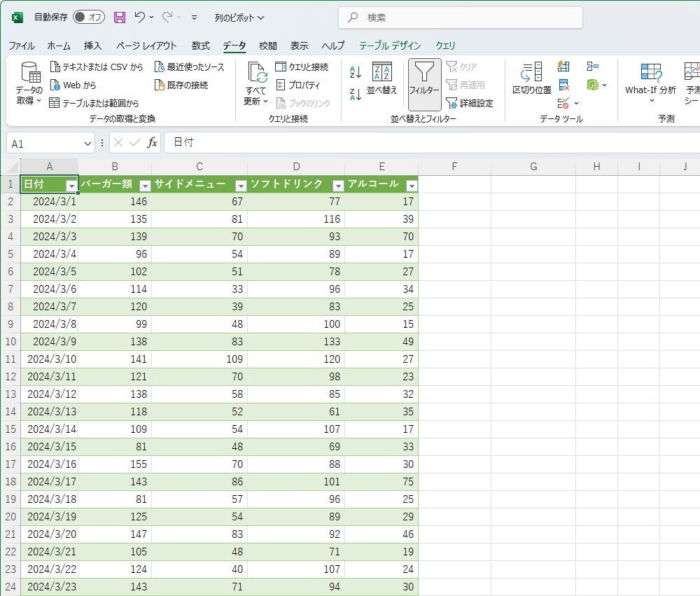Viewport: 700px width, 596px height.
Task: Select cell containing 2024/3/10
Action: 49,359
